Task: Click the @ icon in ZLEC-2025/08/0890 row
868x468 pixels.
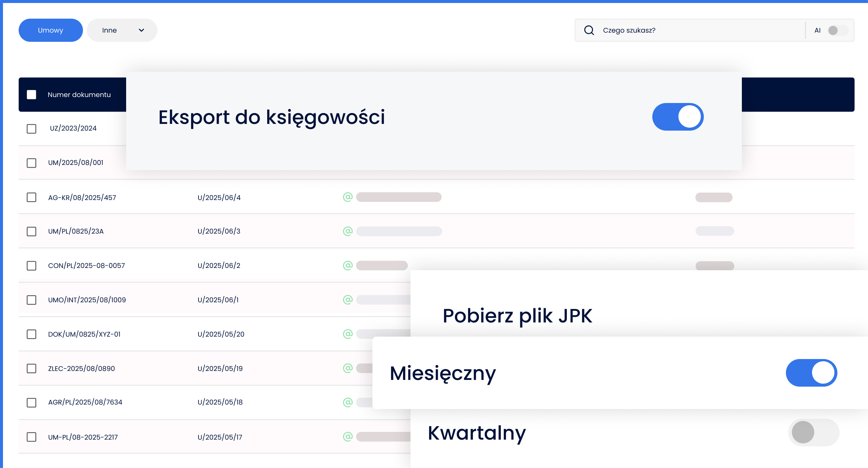Action: (348, 368)
